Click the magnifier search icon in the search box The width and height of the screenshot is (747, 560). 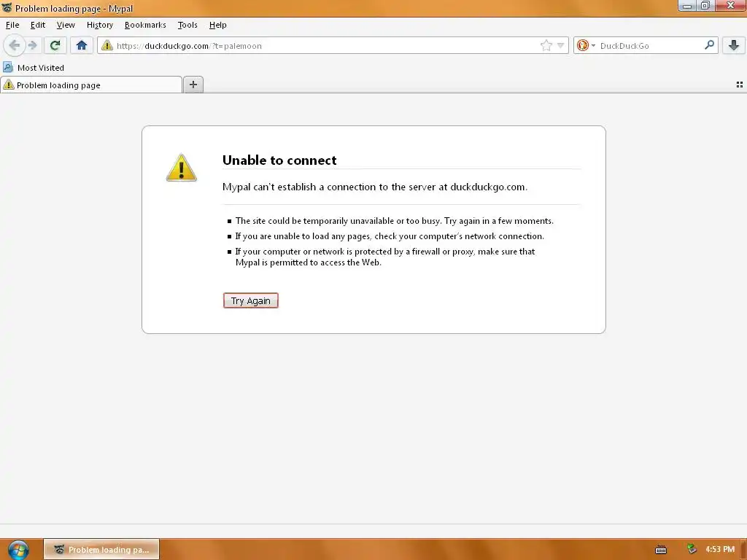point(709,45)
